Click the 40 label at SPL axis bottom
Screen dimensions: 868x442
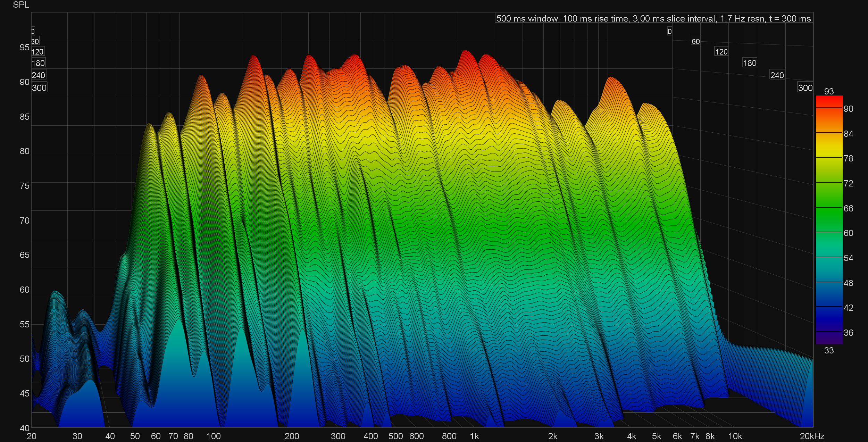click(24, 428)
